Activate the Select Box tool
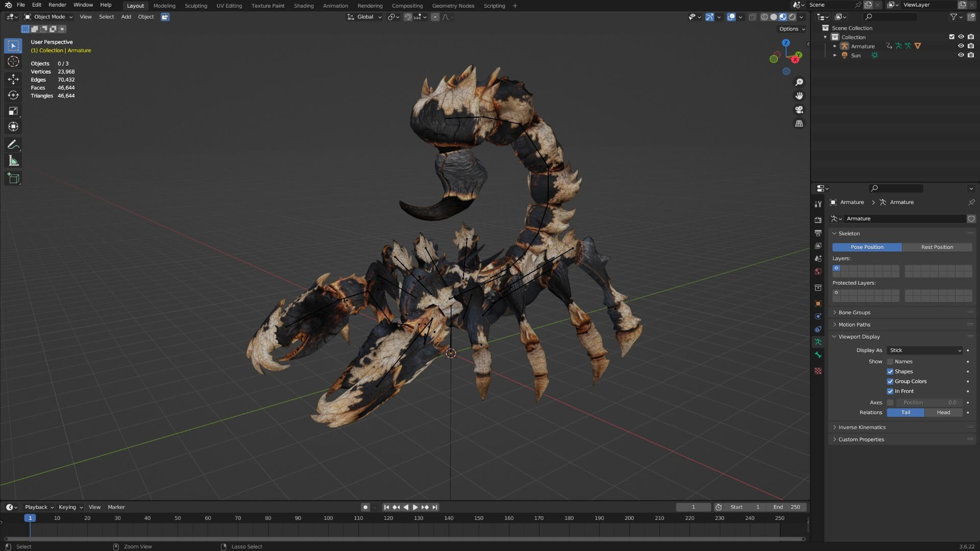 (13, 45)
